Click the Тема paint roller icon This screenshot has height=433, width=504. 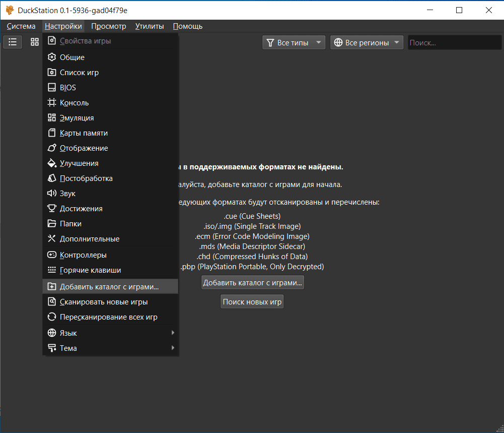tap(52, 348)
